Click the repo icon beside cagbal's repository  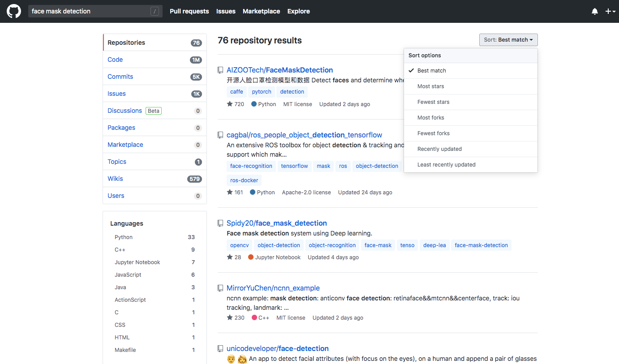coord(220,134)
